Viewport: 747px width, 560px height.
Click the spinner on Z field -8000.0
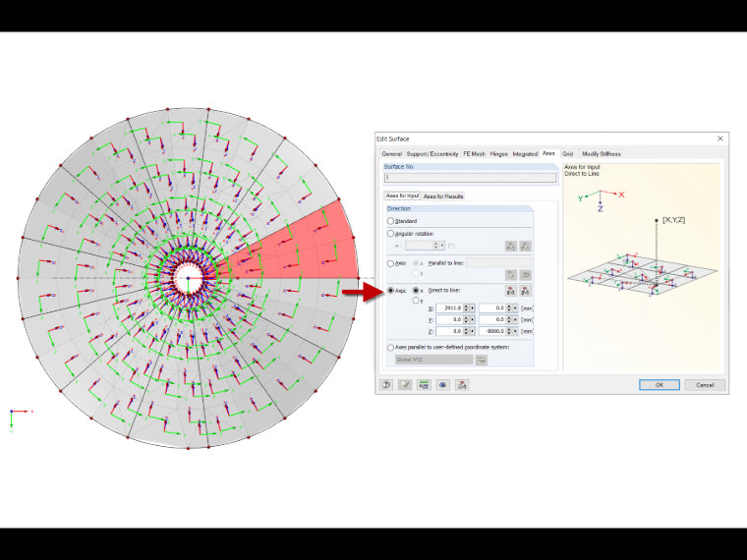coord(509,331)
